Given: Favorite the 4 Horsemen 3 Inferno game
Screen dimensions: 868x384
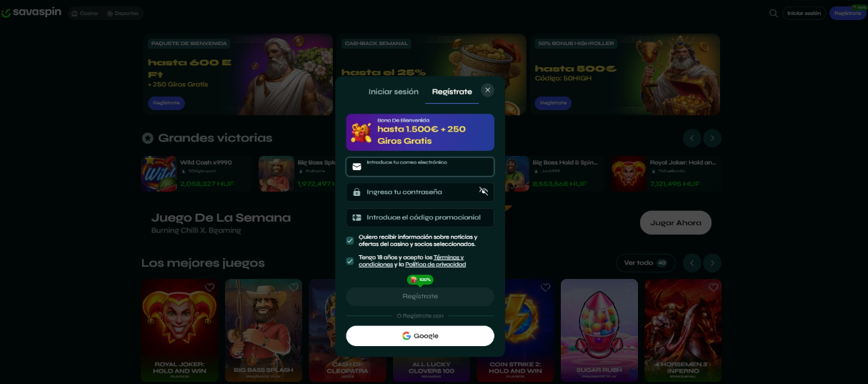Looking at the screenshot, I should coord(713,287).
